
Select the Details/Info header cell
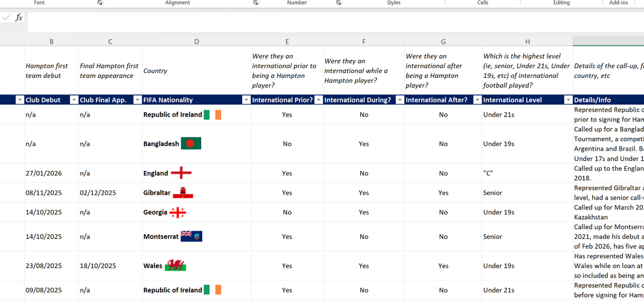coord(609,100)
